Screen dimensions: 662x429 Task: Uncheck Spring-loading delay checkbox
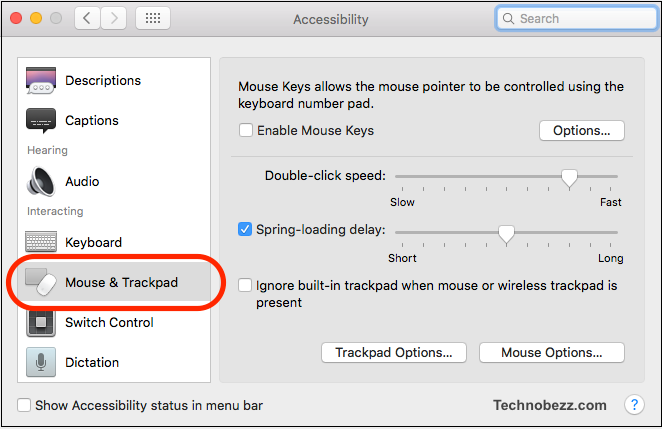(245, 229)
